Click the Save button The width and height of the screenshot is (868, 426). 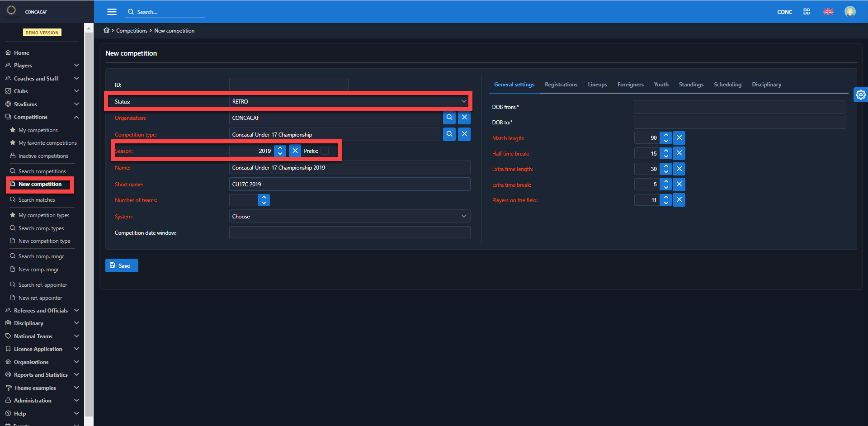pos(122,265)
